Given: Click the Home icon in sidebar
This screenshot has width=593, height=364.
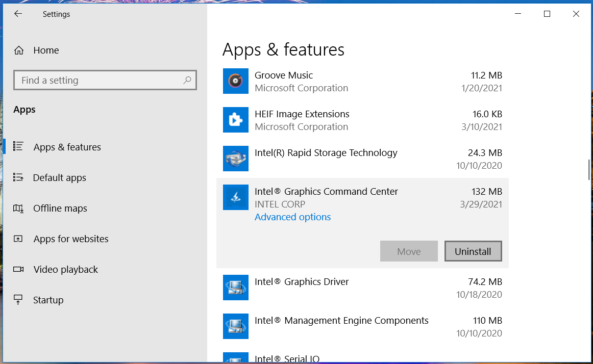Looking at the screenshot, I should [x=18, y=50].
